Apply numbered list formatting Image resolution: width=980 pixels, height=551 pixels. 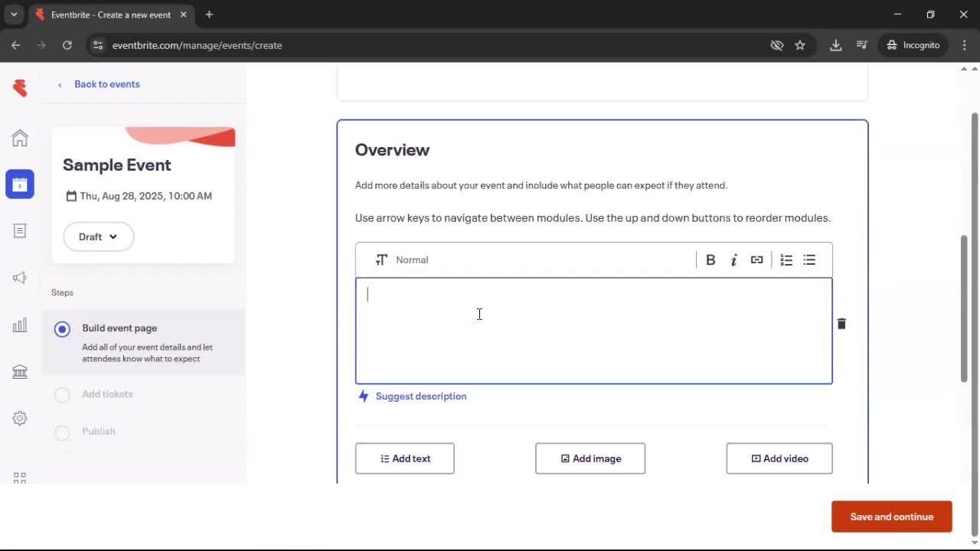pyautogui.click(x=786, y=260)
